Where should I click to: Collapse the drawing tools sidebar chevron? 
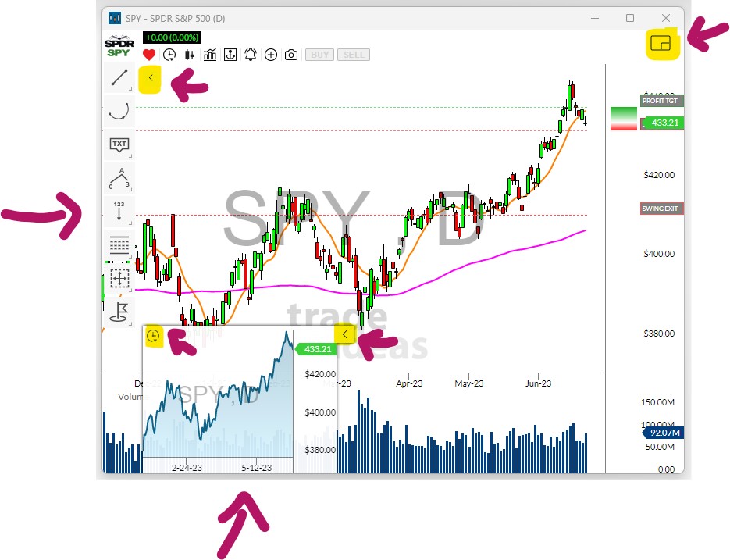[x=150, y=78]
